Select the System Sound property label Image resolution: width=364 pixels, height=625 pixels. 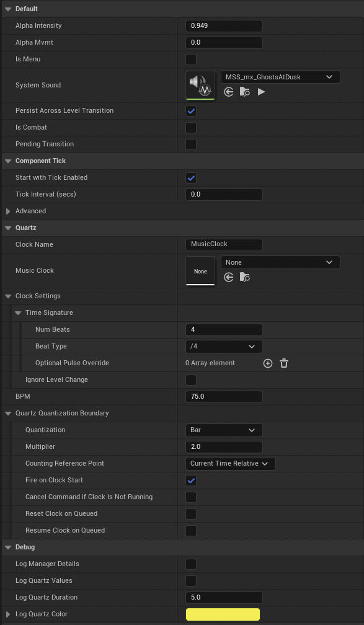(x=38, y=86)
